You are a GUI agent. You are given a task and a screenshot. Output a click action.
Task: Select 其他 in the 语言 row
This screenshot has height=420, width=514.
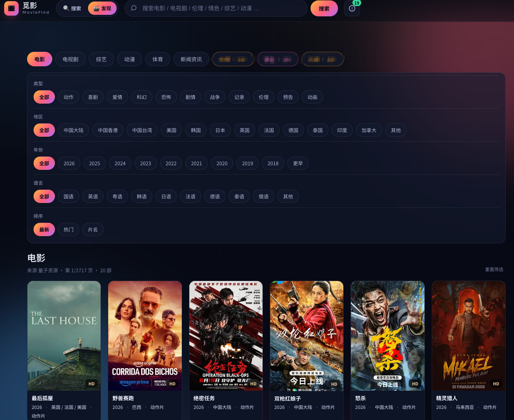tap(288, 196)
